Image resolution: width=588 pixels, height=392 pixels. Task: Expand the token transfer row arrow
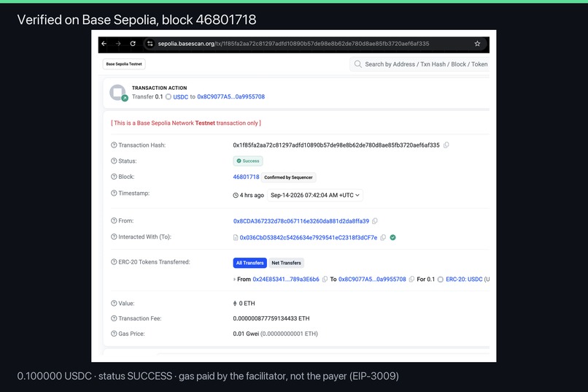coord(234,279)
